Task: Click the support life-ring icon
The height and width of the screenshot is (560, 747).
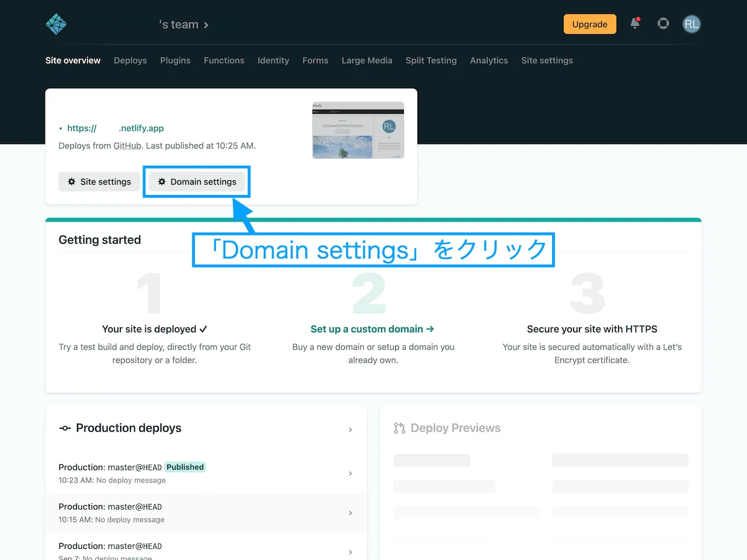Action: (663, 24)
